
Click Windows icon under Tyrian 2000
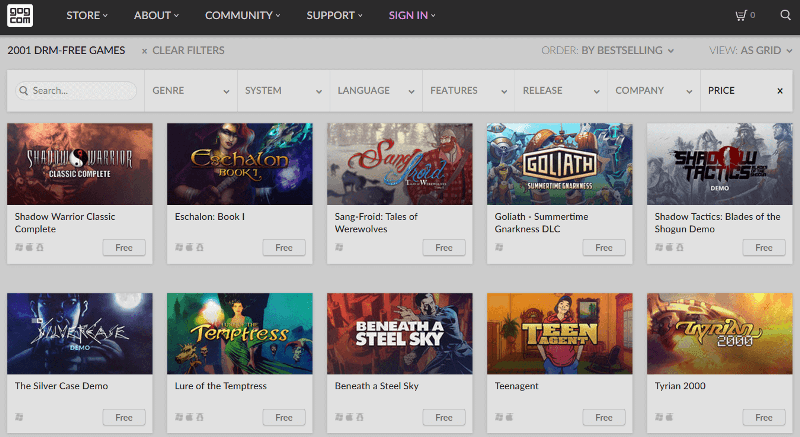click(659, 417)
